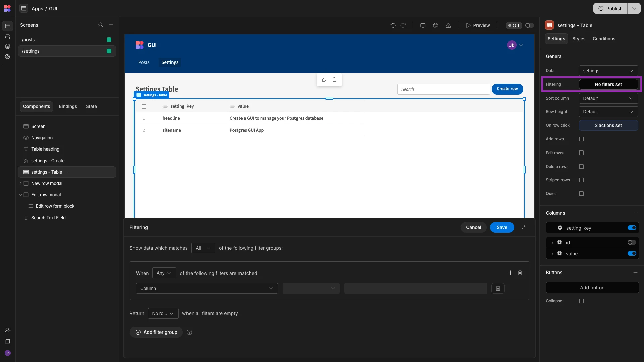
Task: Add a new screen with plus icon
Action: coord(111,25)
